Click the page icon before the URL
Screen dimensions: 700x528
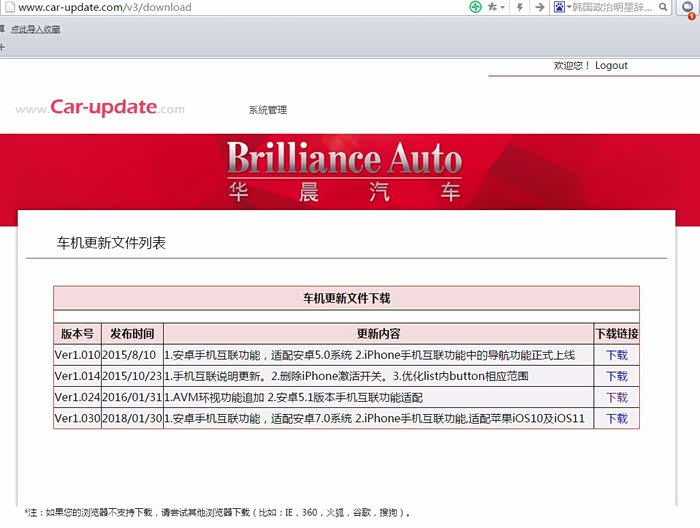(8, 7)
